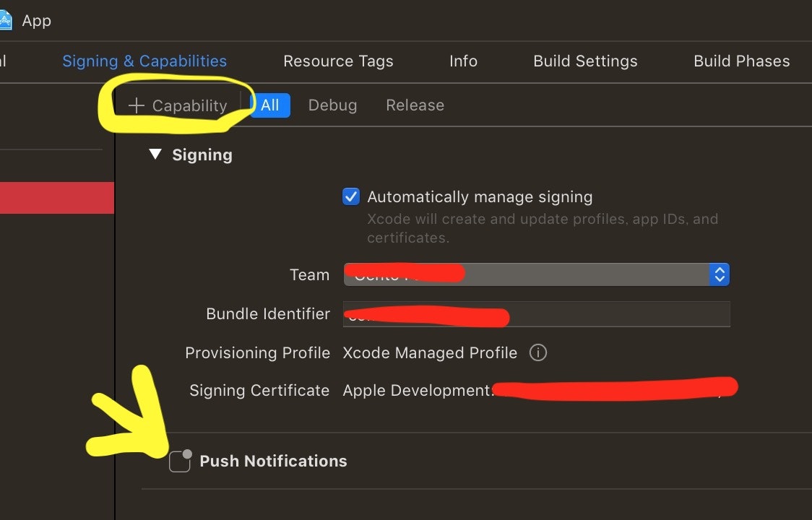Click the Bundle Identifier field
The height and width of the screenshot is (520, 812).
pos(537,314)
